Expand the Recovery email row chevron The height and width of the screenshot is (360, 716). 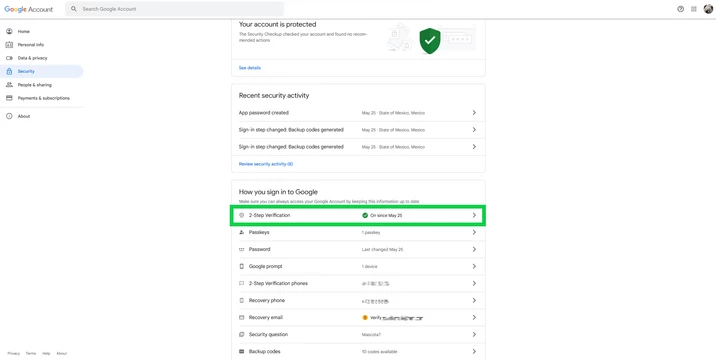point(474,318)
